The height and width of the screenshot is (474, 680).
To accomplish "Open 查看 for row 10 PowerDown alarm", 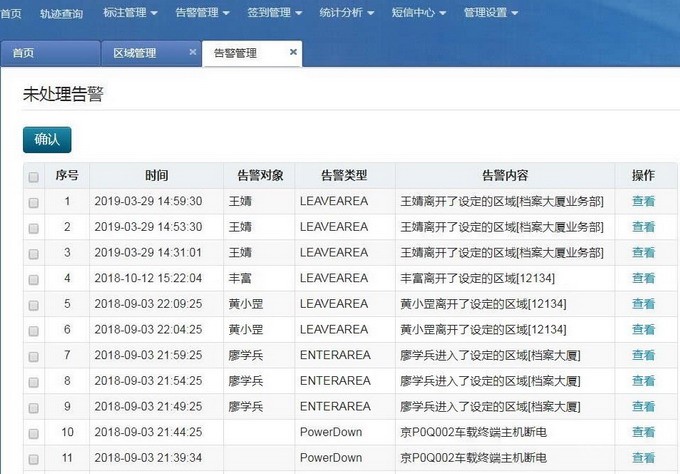I will (643, 432).
